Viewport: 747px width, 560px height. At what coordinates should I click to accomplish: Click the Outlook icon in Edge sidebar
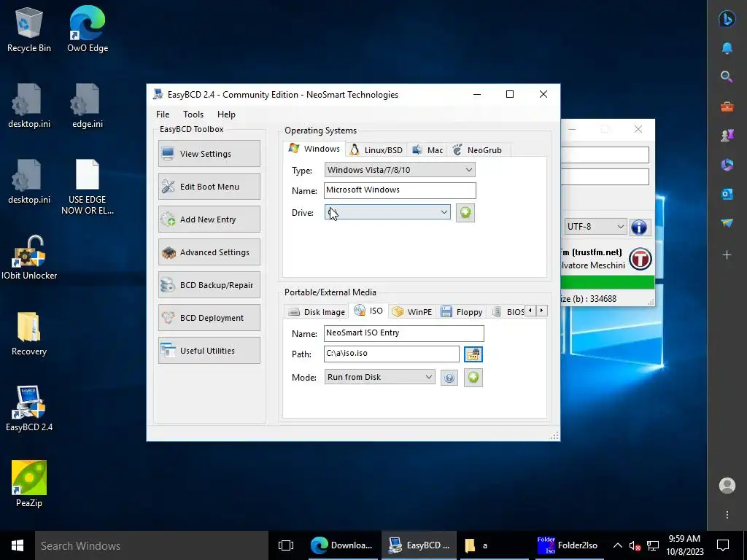[x=727, y=194]
